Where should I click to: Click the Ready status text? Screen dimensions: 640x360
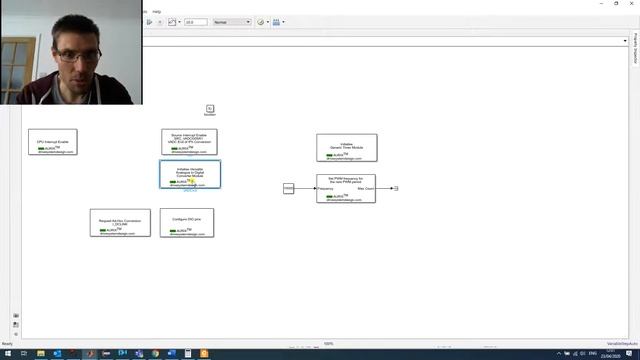coord(7,344)
